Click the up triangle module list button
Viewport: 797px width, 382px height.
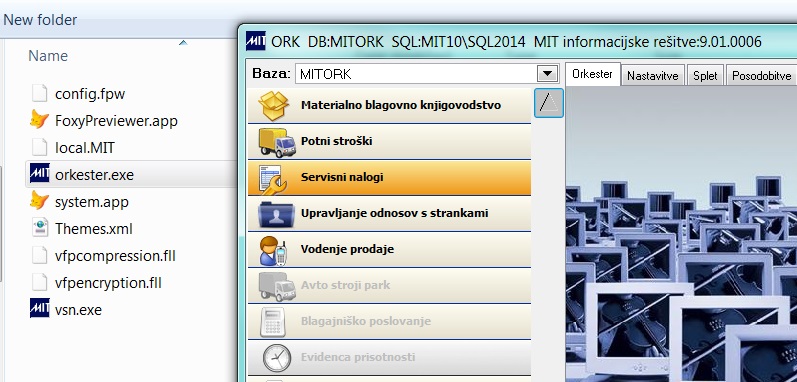pos(549,103)
